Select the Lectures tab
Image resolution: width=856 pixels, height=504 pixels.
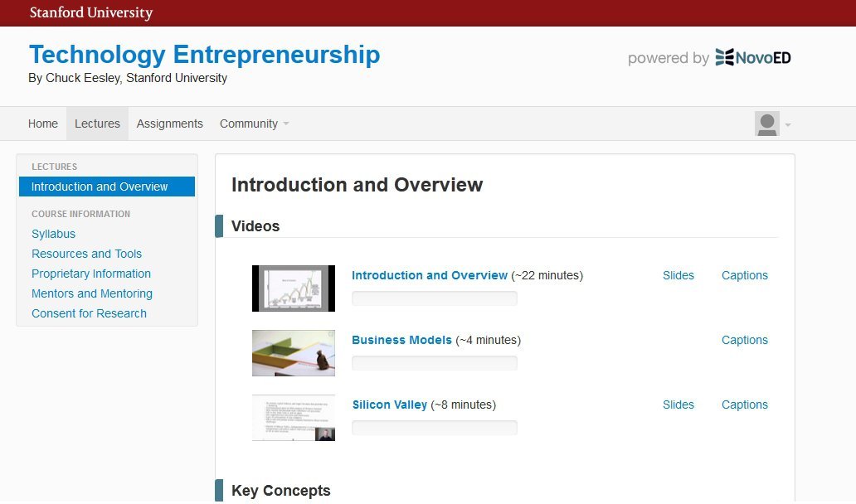(x=96, y=124)
